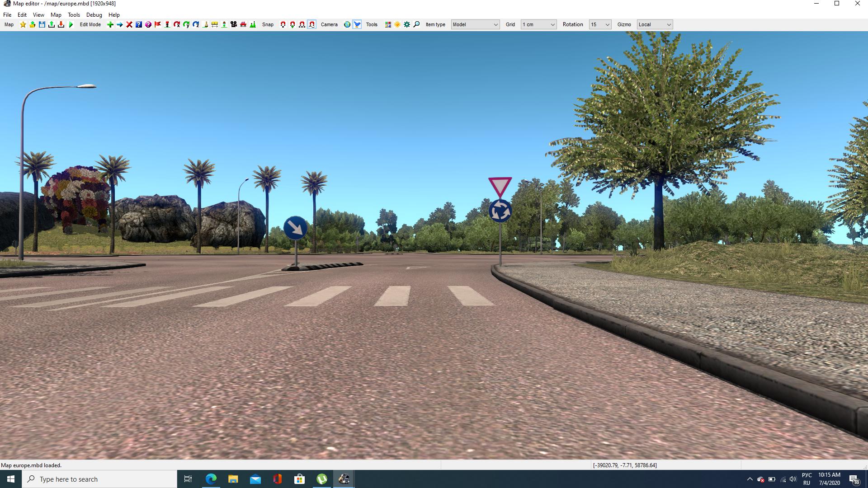Open the Debug menu

94,15
